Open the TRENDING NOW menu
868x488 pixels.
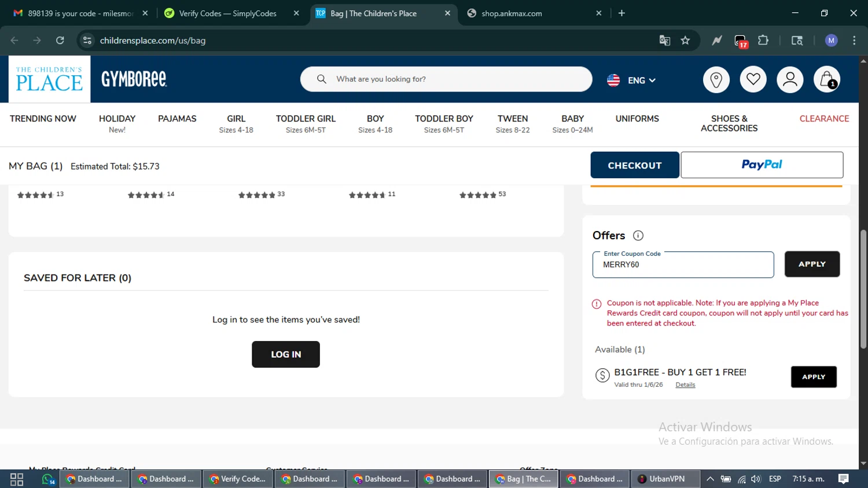coord(43,119)
